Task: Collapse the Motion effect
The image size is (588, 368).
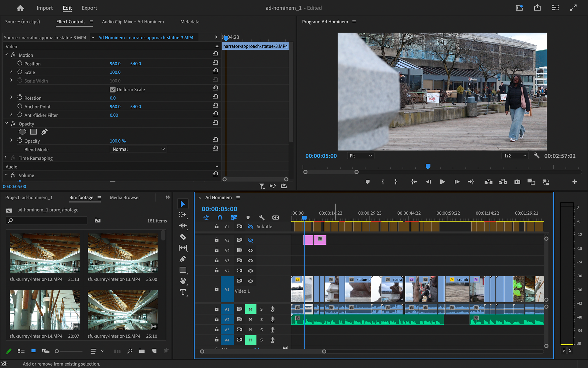Action: pos(6,55)
